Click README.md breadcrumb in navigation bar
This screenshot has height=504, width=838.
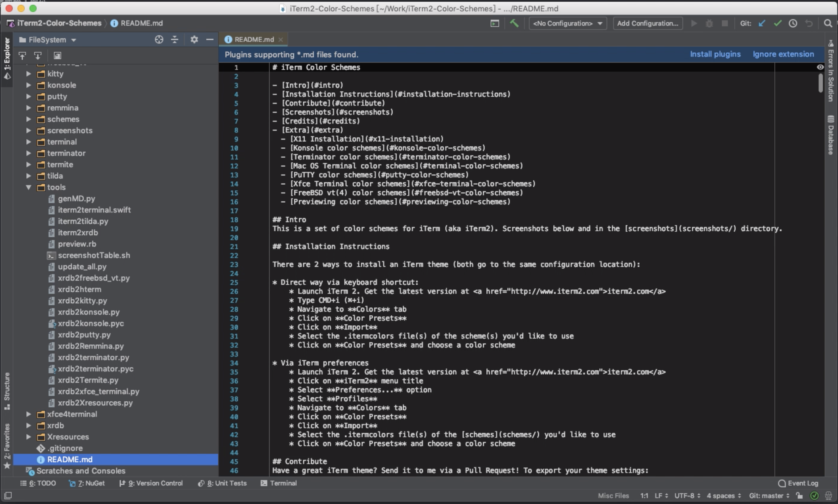point(137,23)
